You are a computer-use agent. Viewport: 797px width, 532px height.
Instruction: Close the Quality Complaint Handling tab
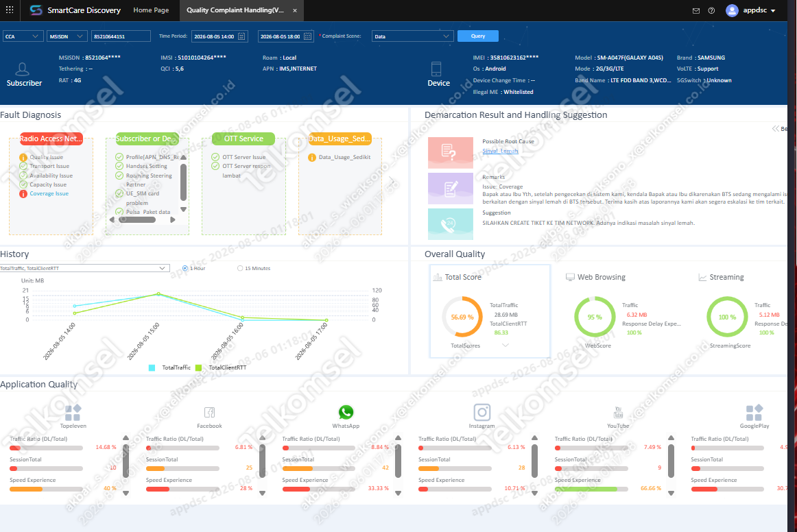point(295,10)
